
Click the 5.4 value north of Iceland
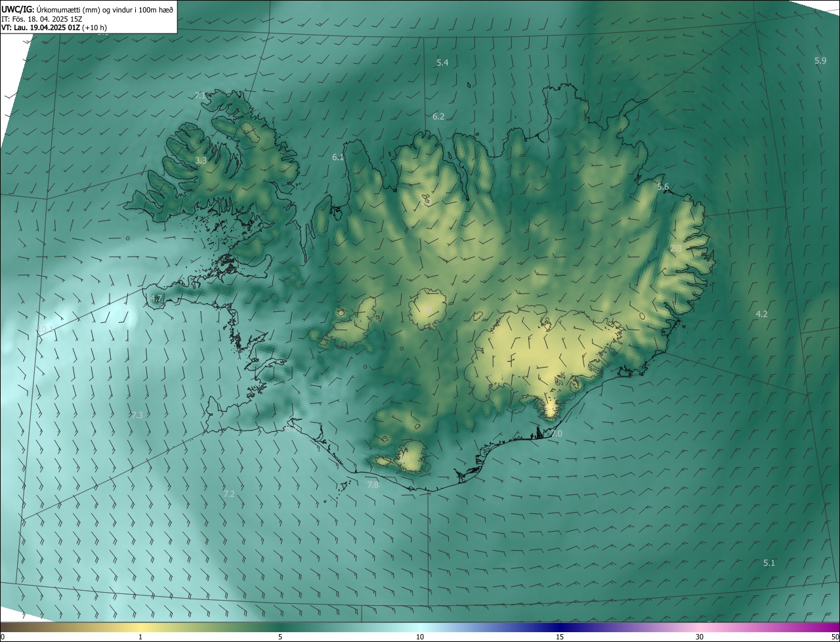[x=442, y=63]
